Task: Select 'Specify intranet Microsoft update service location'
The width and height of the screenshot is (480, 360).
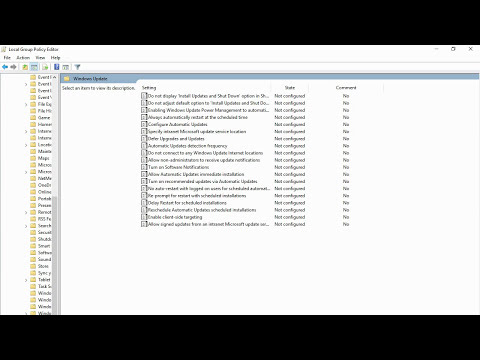Action: tap(197, 131)
